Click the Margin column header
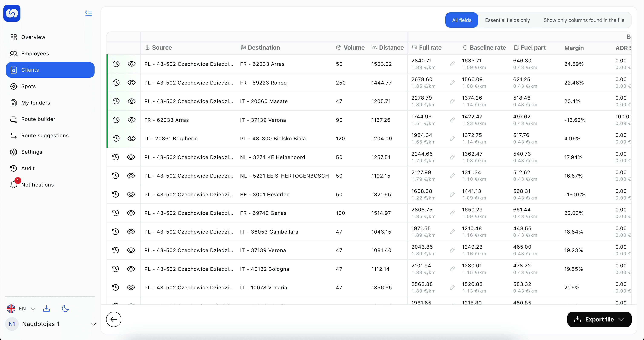 pyautogui.click(x=574, y=48)
